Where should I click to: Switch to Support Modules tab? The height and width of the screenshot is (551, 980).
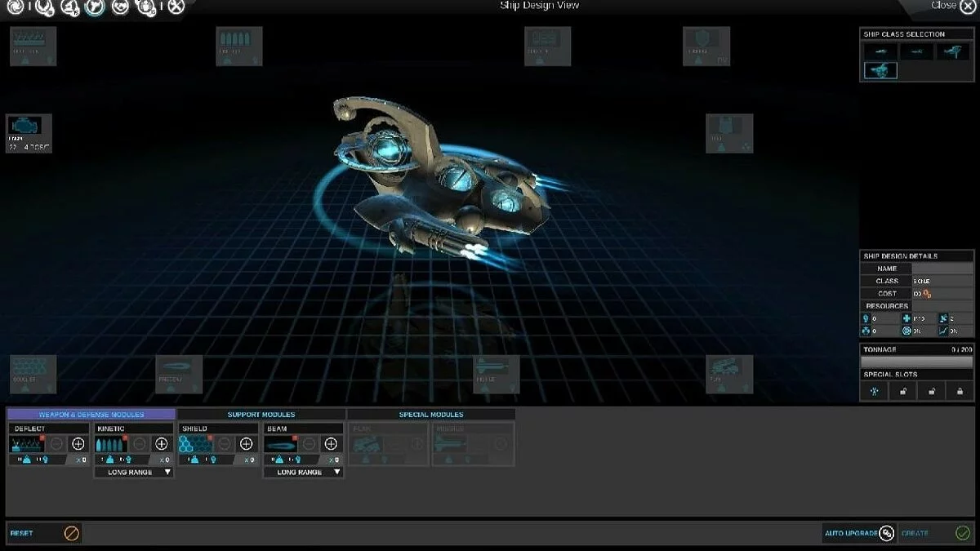click(261, 415)
